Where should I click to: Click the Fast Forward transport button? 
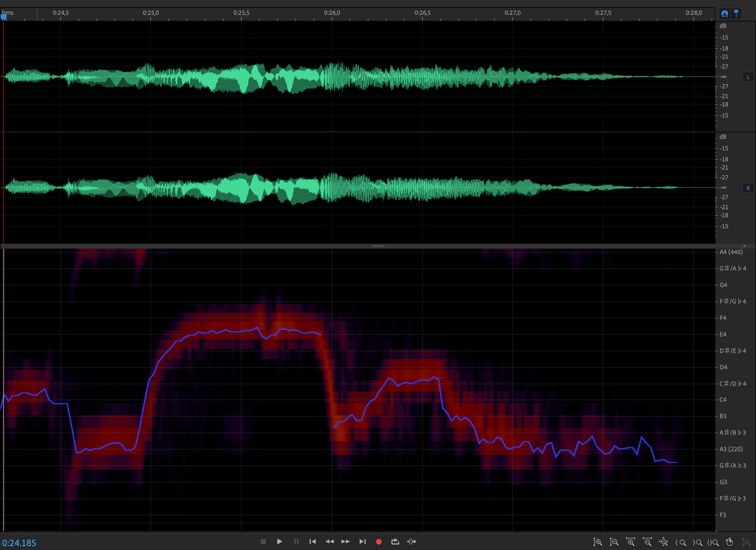[346, 542]
